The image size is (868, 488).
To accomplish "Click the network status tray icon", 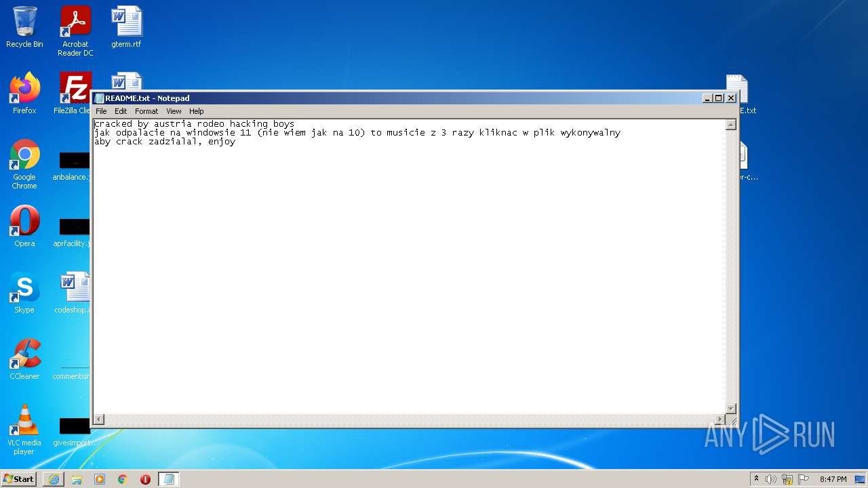I will click(787, 479).
